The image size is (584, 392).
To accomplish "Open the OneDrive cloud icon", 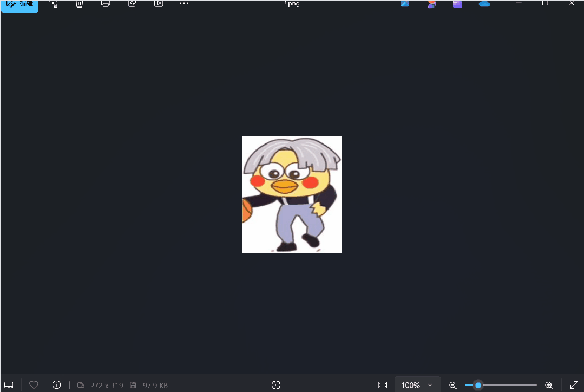I will pos(484,4).
